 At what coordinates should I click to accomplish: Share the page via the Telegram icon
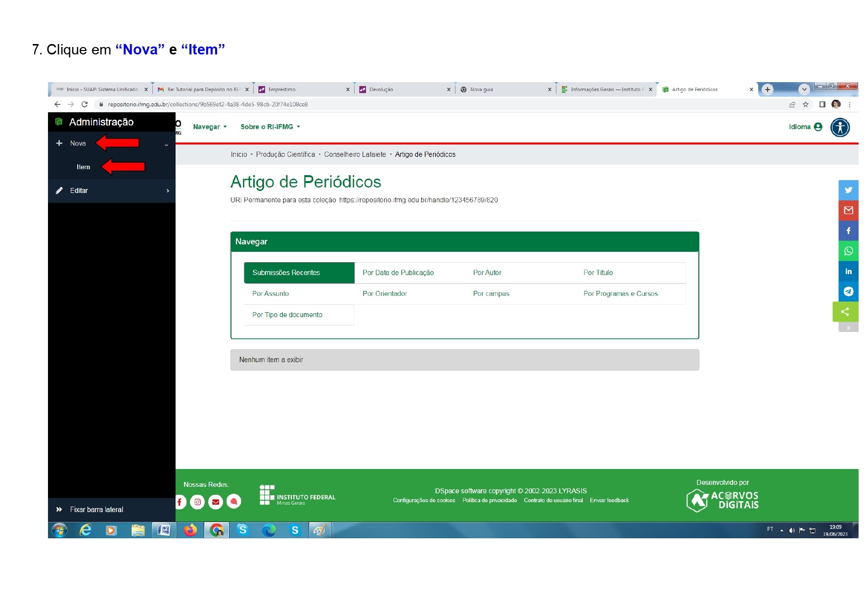coord(848,291)
